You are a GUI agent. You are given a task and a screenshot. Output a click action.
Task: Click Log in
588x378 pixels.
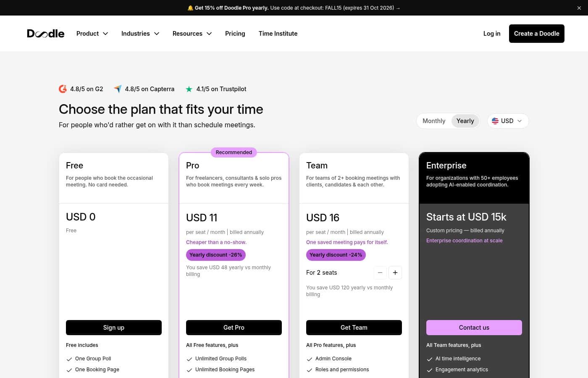[x=492, y=34]
